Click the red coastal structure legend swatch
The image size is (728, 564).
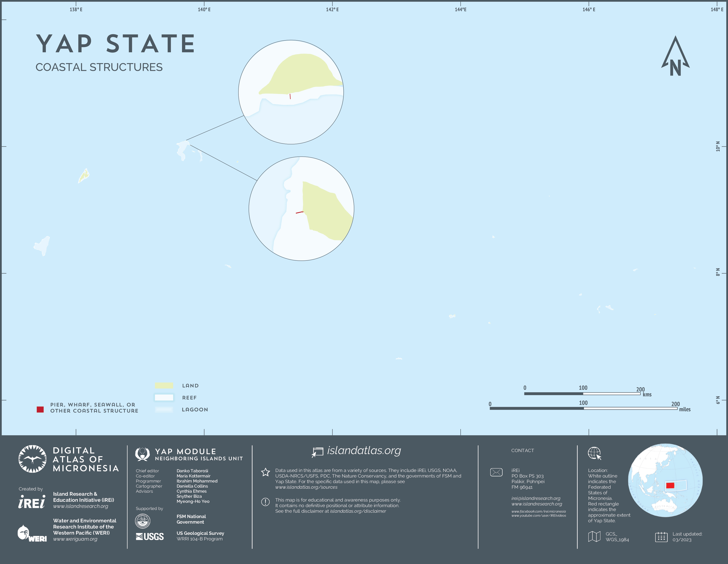pos(40,409)
